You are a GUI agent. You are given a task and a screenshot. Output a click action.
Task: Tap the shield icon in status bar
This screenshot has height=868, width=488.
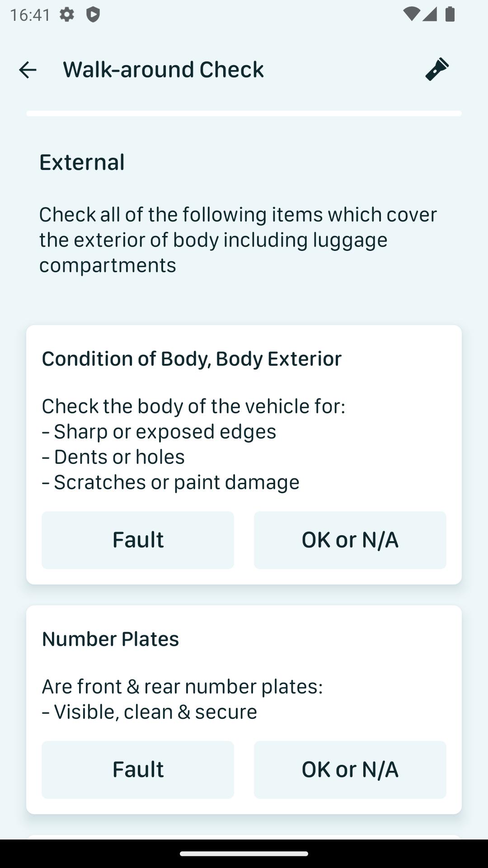[x=93, y=14]
